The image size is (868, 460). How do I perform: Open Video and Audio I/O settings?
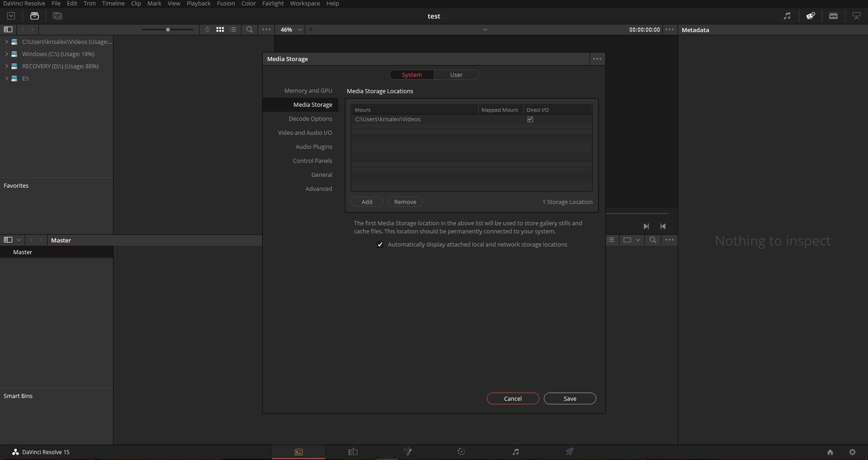[305, 133]
